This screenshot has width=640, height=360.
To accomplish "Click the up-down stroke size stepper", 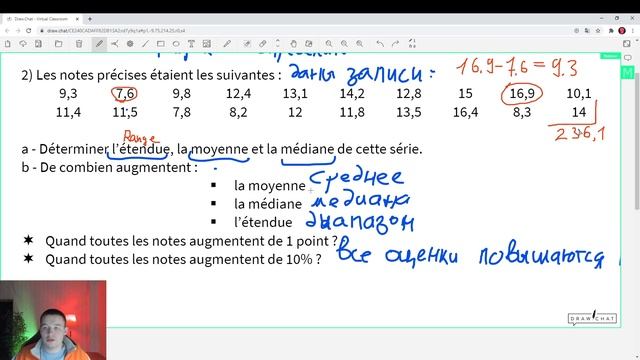I will (x=278, y=44).
